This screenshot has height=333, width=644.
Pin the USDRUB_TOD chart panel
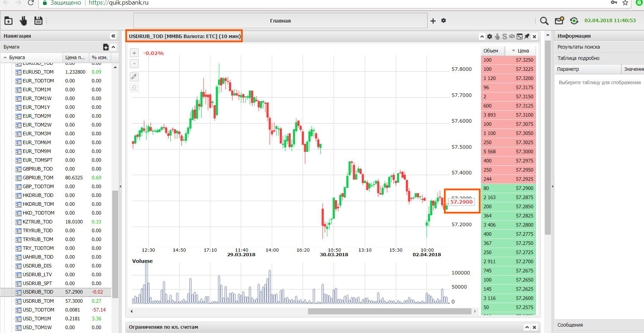coord(527,36)
